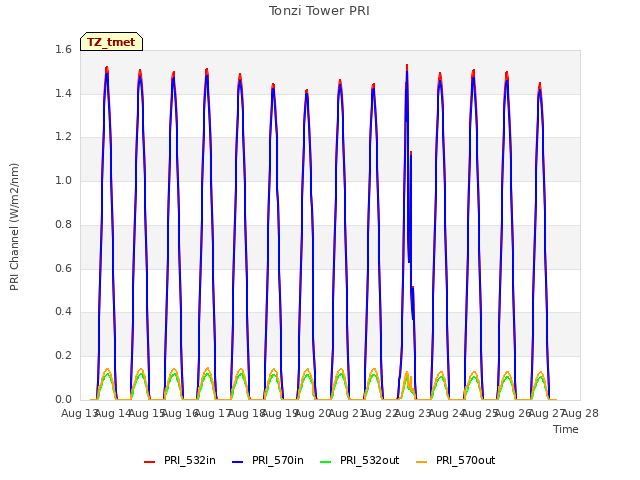Click the 0.8 y-axis tick label

(x=63, y=224)
